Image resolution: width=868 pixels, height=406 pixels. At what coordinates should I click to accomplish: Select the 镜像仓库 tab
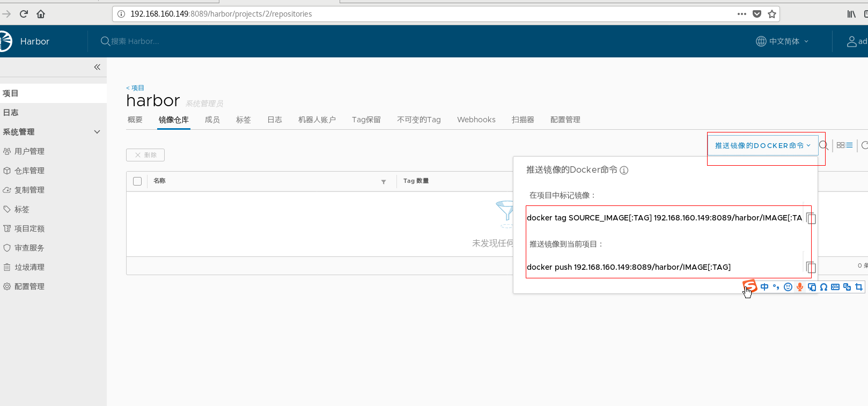click(x=174, y=120)
